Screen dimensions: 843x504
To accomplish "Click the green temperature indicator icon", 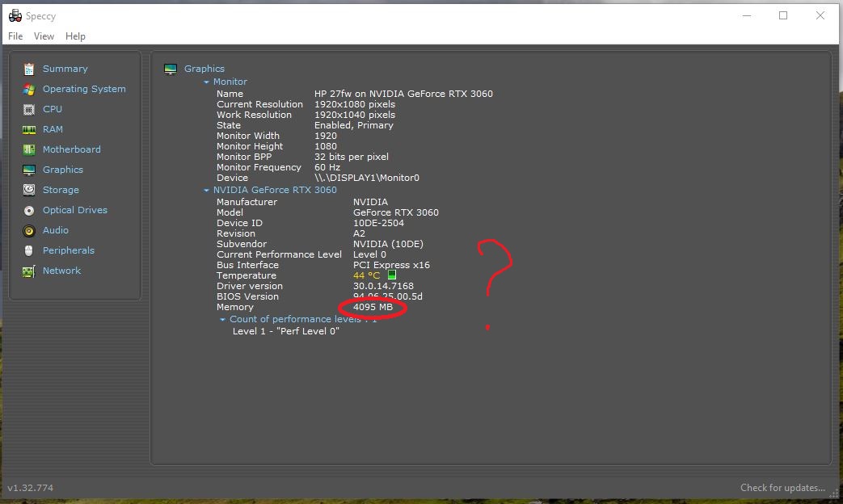I will (392, 275).
